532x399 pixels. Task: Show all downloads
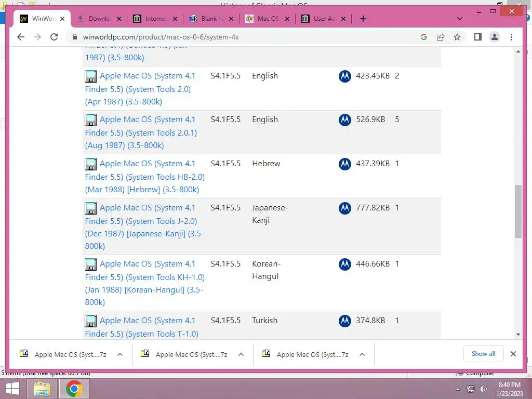483,354
